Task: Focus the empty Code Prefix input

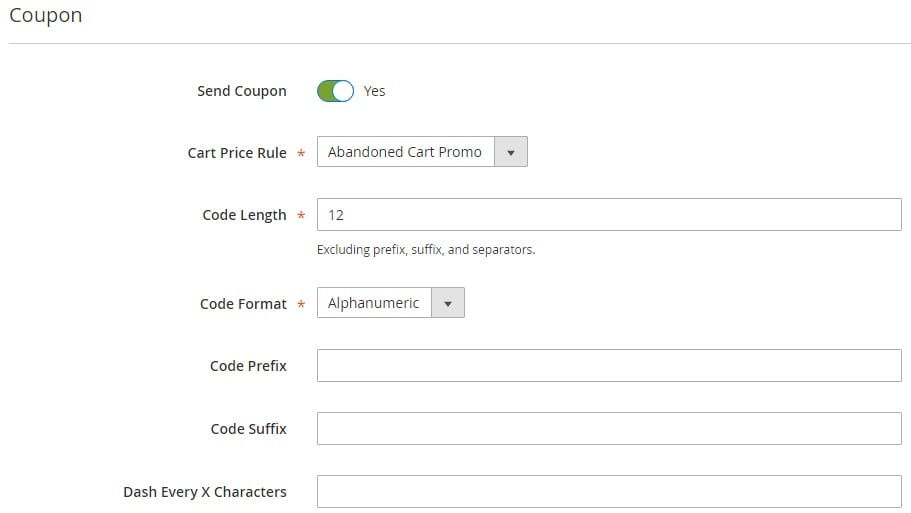Action: 609,365
